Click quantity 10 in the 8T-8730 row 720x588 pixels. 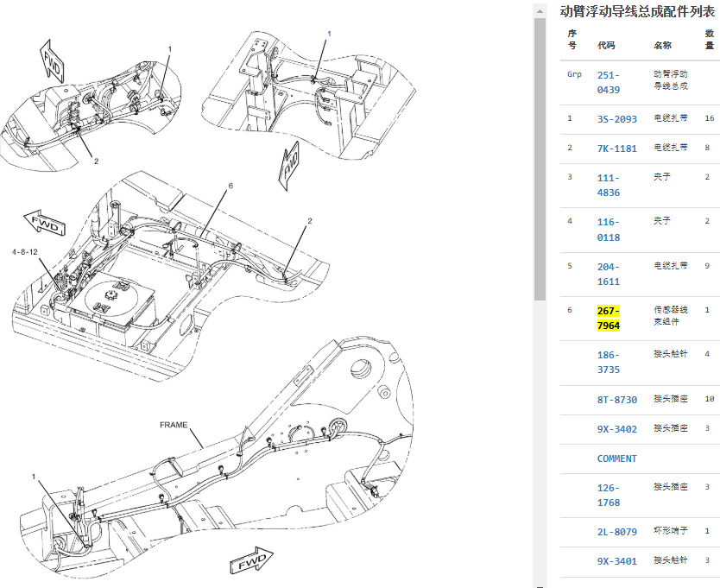[x=710, y=399]
